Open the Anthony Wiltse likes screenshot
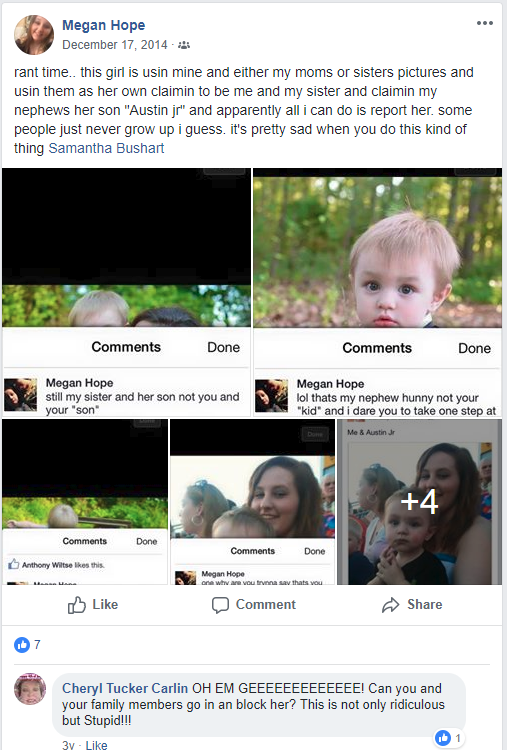The width and height of the screenshot is (507, 750). (85, 502)
